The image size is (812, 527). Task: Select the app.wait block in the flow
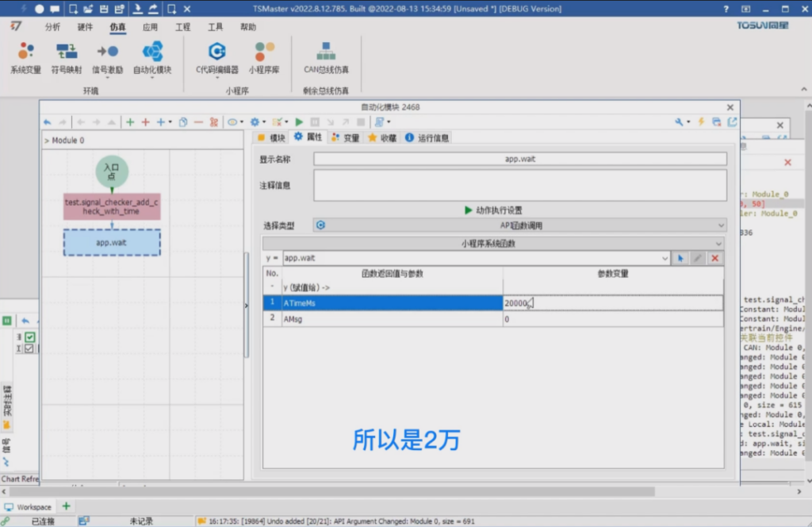112,243
